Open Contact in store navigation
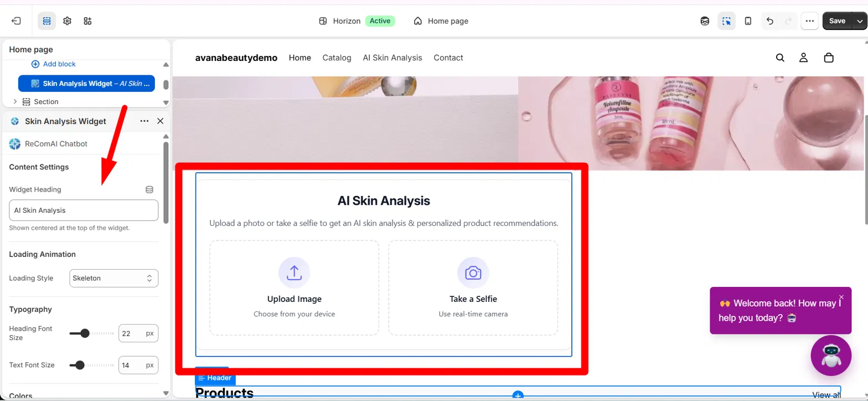 (x=448, y=58)
